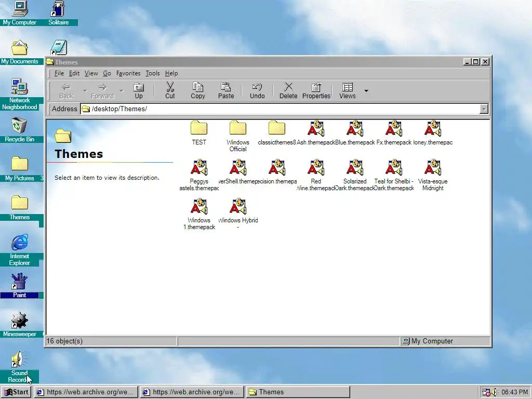Click the My Computer status bar zone

(445, 341)
